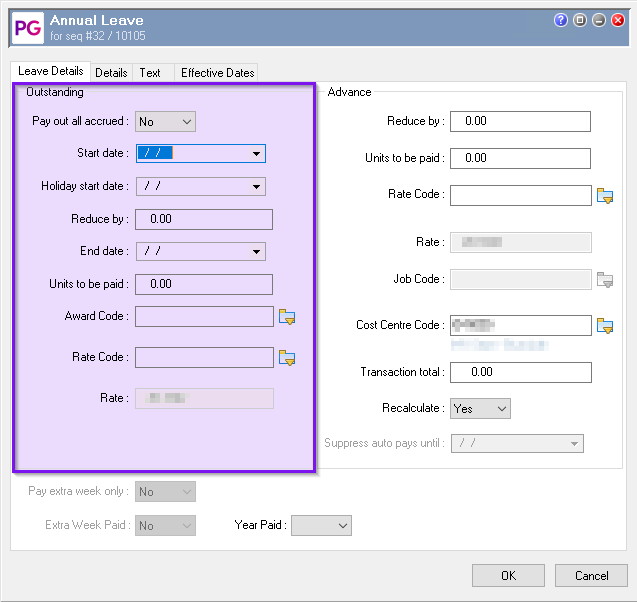Open Pay out all accrued dropdown
The width and height of the screenshot is (637, 602).
[x=165, y=121]
